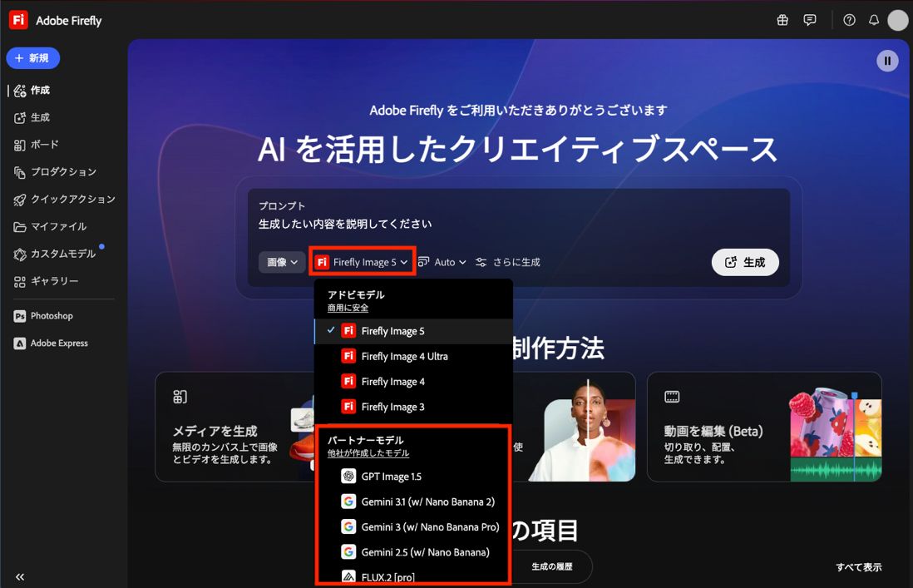The width and height of the screenshot is (913, 588).
Task: Open the notifications bell icon
Action: click(x=874, y=20)
